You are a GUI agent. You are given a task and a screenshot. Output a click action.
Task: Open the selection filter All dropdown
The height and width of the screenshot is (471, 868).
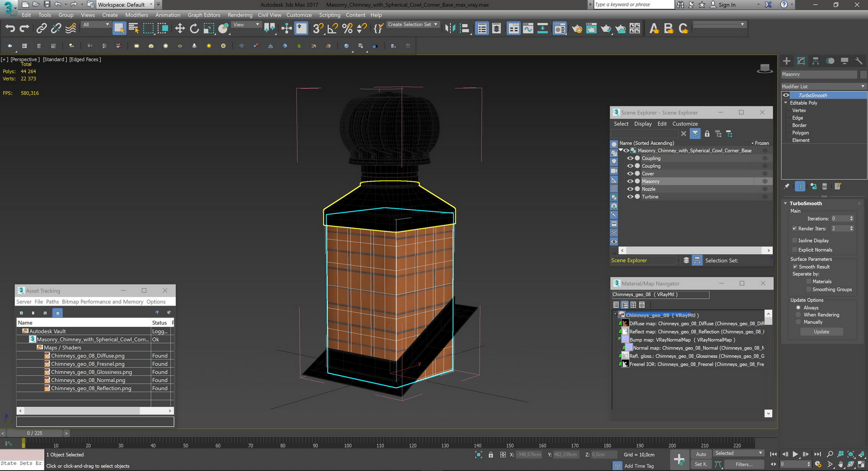coord(96,24)
